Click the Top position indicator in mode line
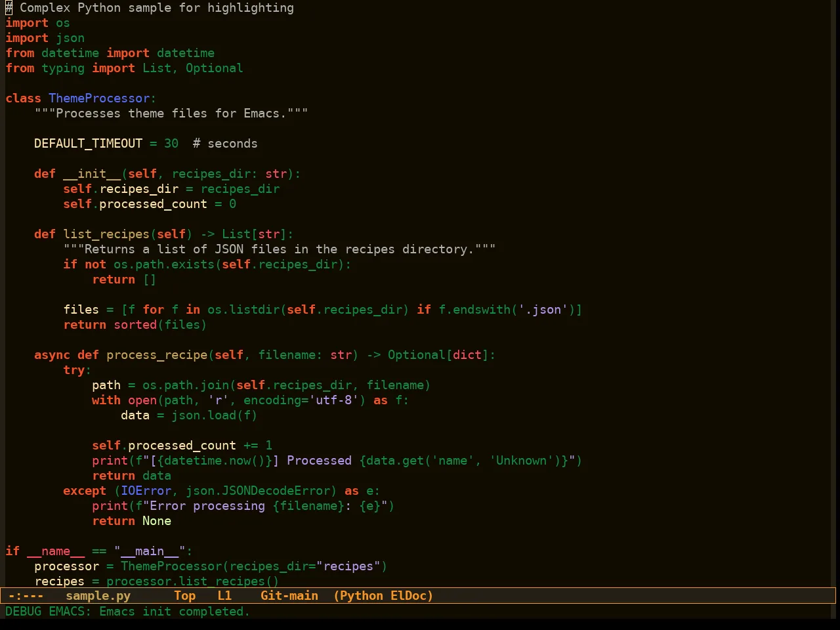The height and width of the screenshot is (630, 840). click(185, 596)
